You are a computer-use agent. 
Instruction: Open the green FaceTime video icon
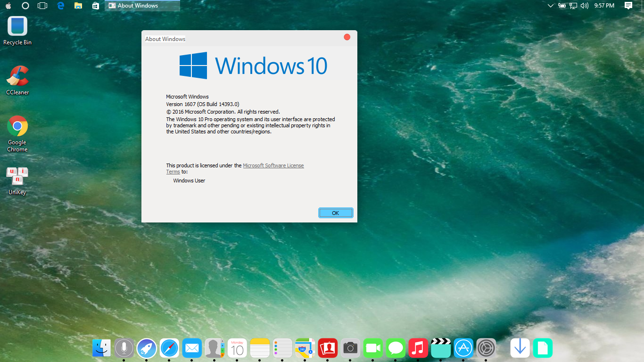[373, 348]
